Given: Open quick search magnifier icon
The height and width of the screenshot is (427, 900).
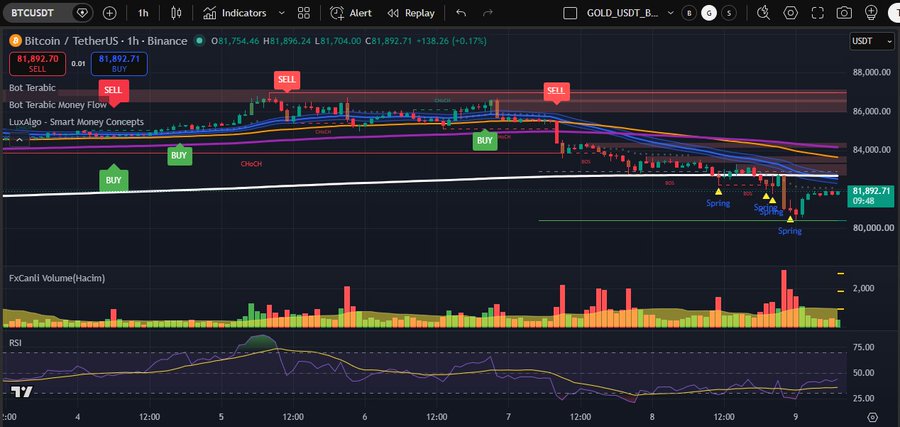Looking at the screenshot, I should point(763,13).
